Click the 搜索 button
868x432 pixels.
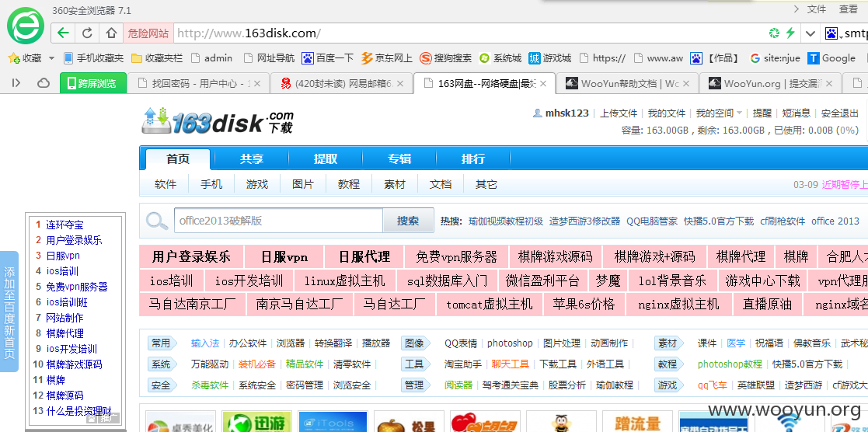408,221
